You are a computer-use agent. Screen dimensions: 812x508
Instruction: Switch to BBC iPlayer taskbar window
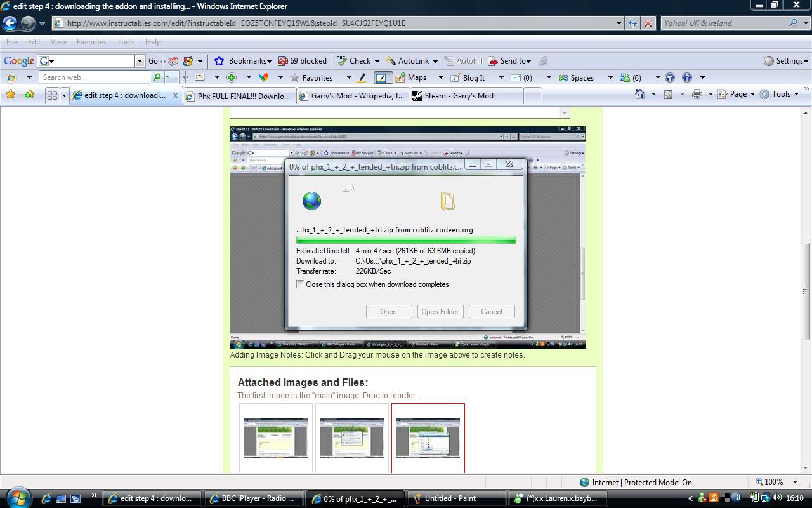tap(253, 498)
